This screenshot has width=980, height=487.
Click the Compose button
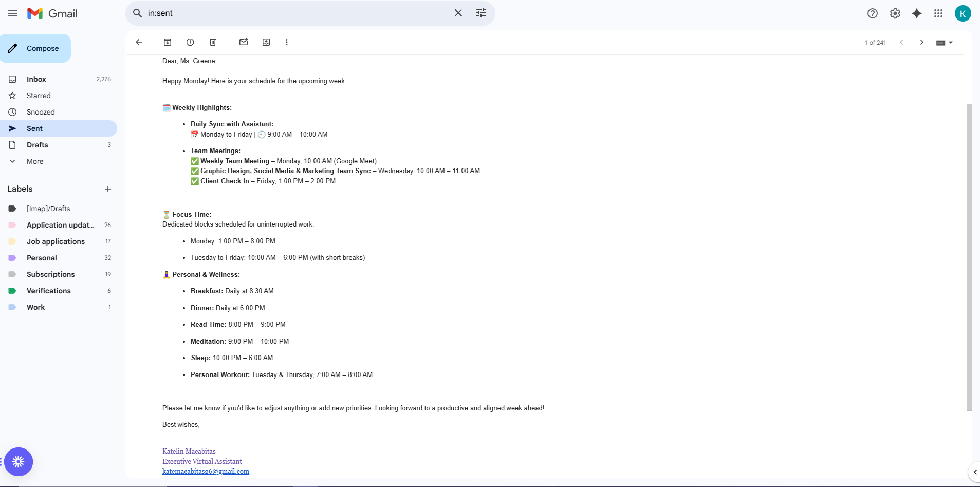[35, 48]
